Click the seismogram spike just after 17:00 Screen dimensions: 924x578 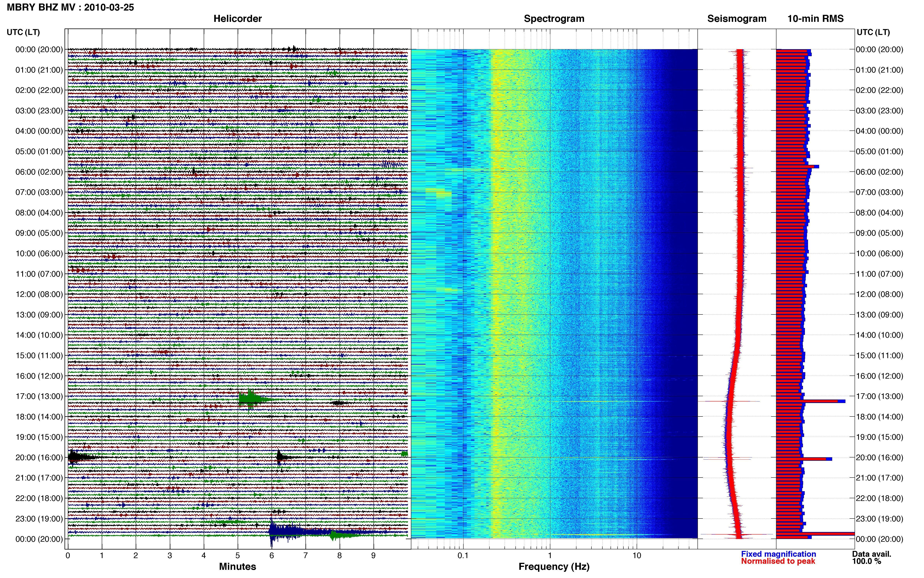click(x=729, y=401)
